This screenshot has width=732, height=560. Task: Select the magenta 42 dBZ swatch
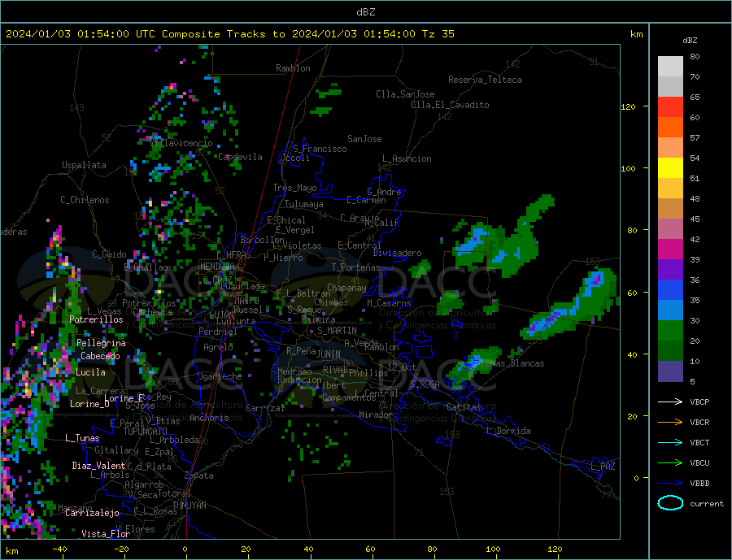point(670,250)
